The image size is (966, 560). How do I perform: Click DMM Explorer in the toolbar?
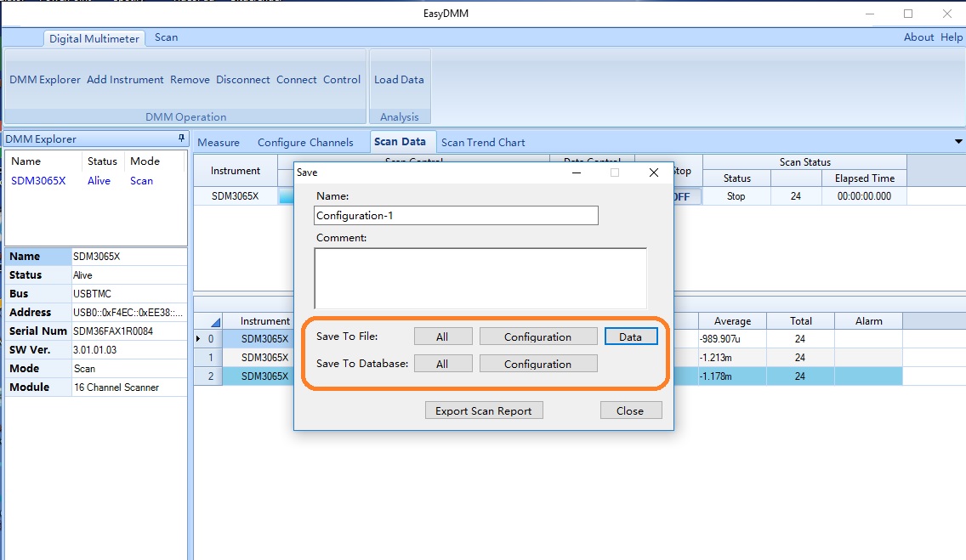45,80
